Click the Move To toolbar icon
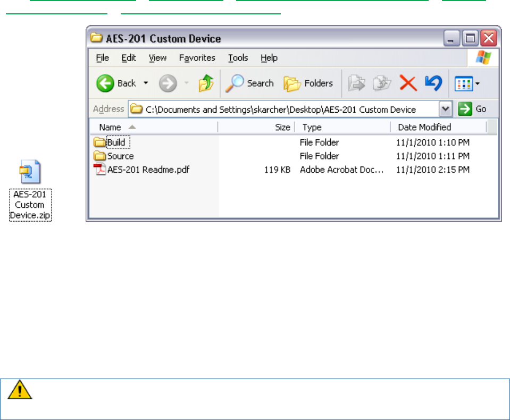This screenshot has width=510, height=420. pyautogui.click(x=357, y=83)
